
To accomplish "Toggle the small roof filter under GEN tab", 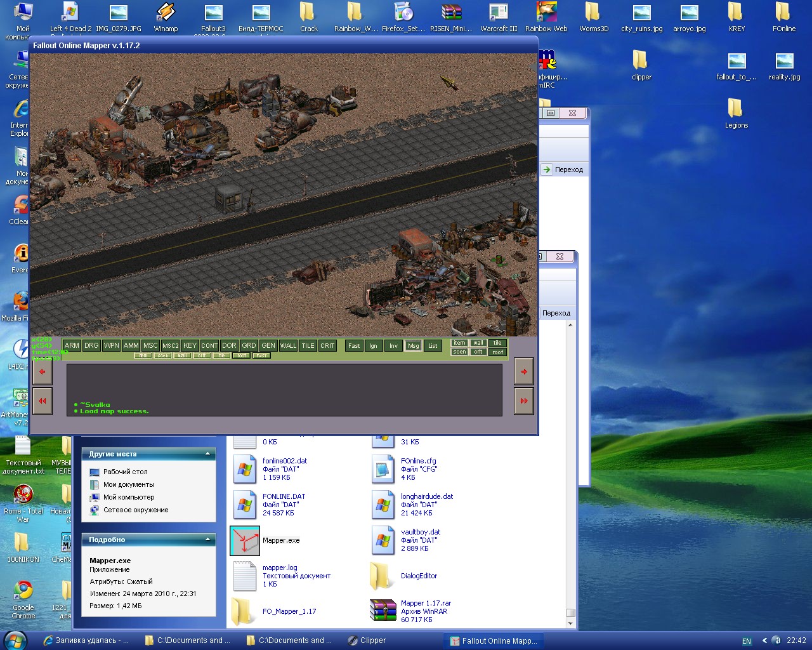I will [242, 355].
